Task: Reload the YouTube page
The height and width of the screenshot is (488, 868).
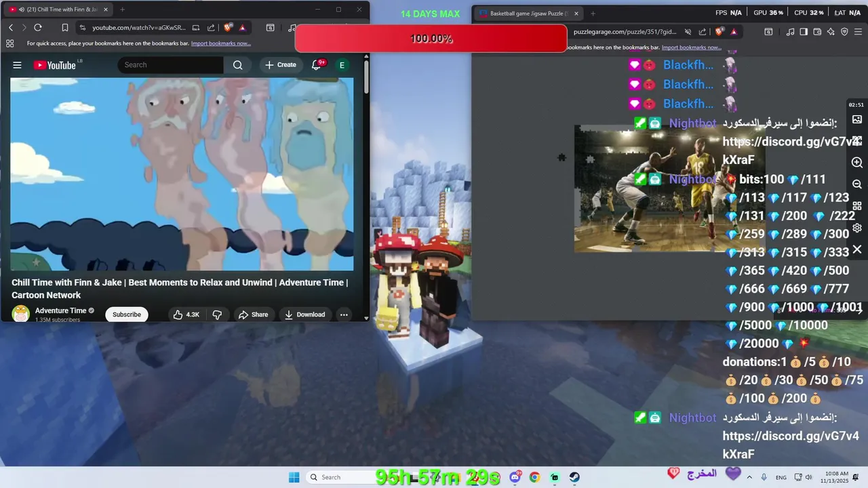Action: tap(38, 28)
